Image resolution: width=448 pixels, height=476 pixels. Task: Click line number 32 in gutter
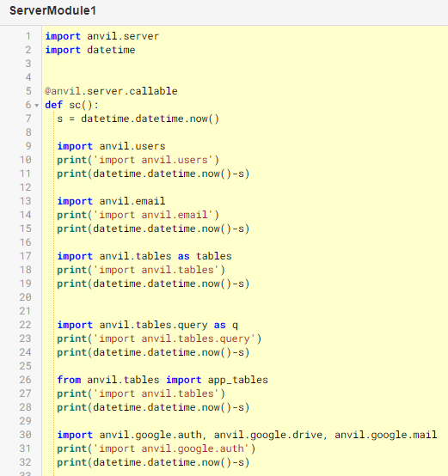[25, 462]
